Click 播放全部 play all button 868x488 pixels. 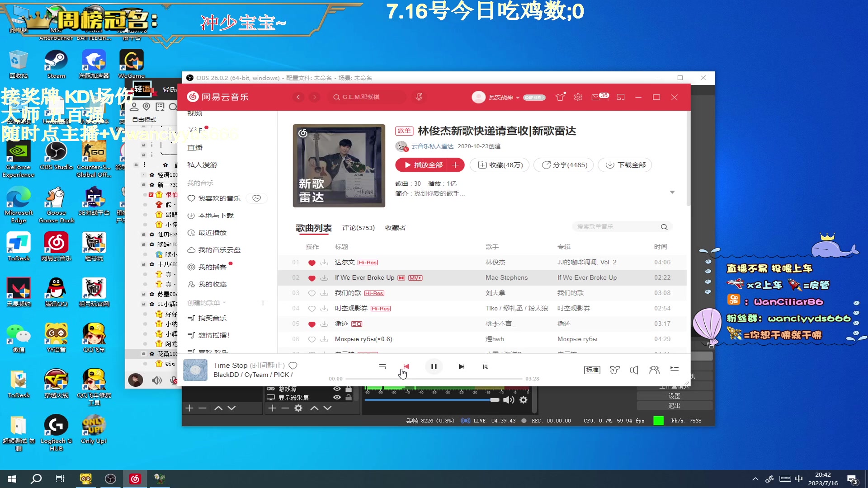click(421, 165)
